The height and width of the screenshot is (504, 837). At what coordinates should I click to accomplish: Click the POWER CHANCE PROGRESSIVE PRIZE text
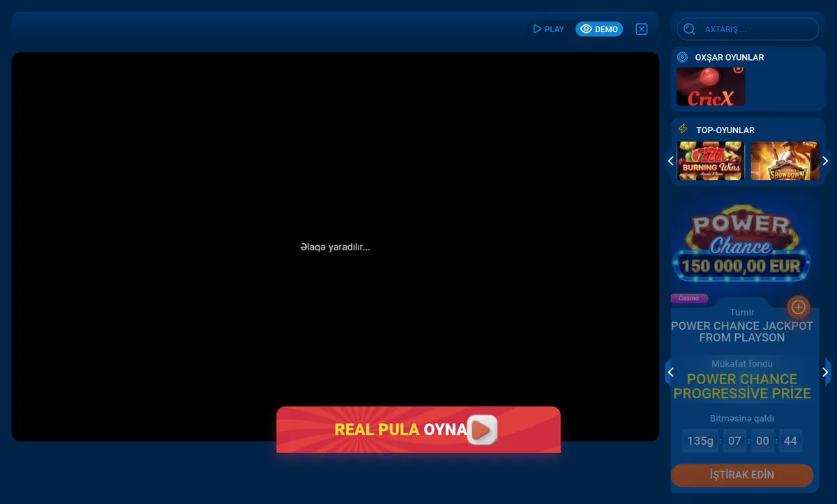pyautogui.click(x=742, y=386)
